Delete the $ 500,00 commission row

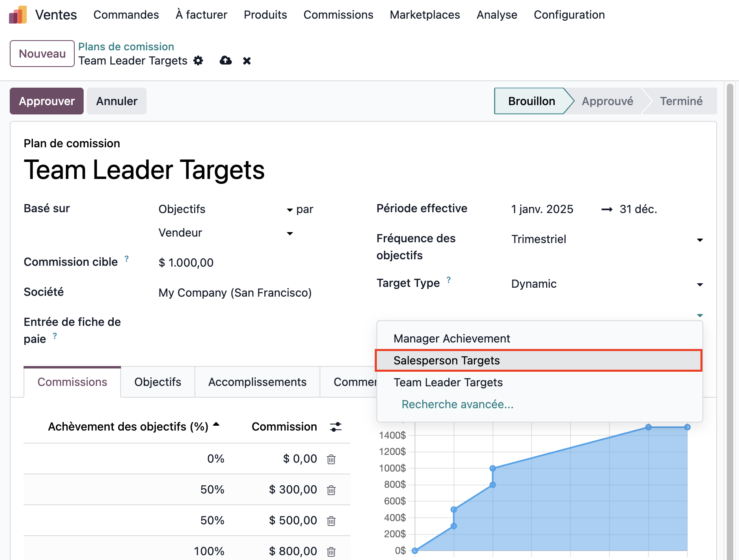[x=331, y=521]
